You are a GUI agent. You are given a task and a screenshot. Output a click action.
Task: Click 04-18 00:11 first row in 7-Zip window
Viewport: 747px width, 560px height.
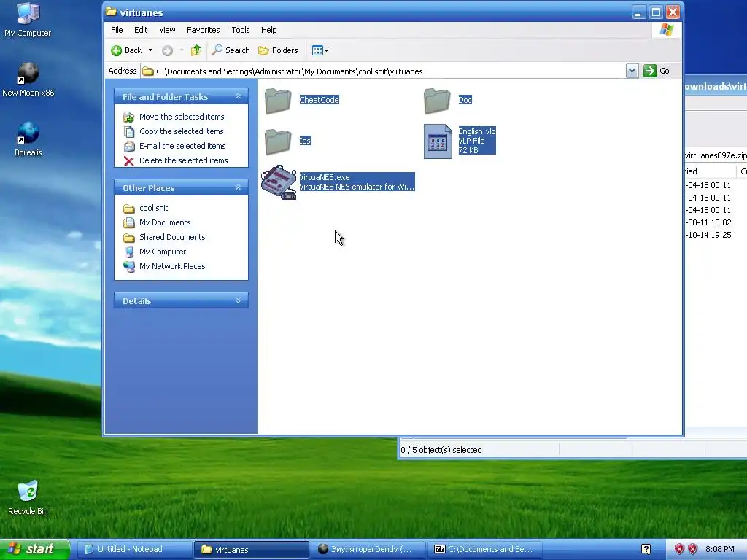708,185
